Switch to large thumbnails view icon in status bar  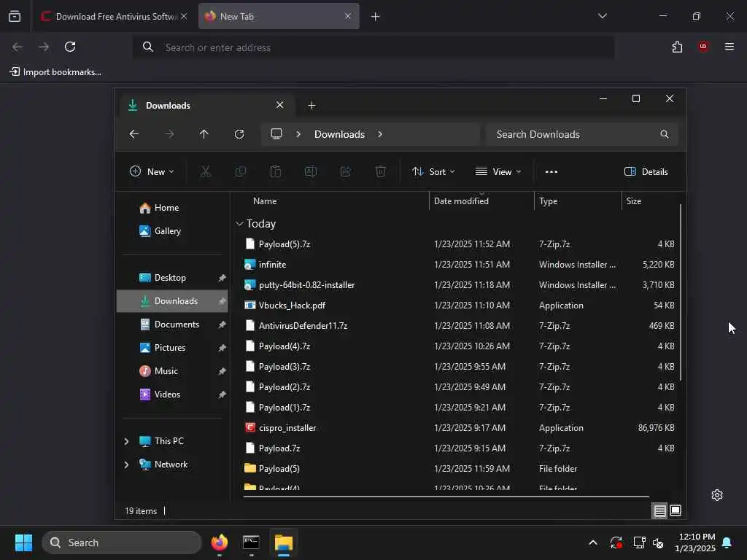tap(676, 511)
